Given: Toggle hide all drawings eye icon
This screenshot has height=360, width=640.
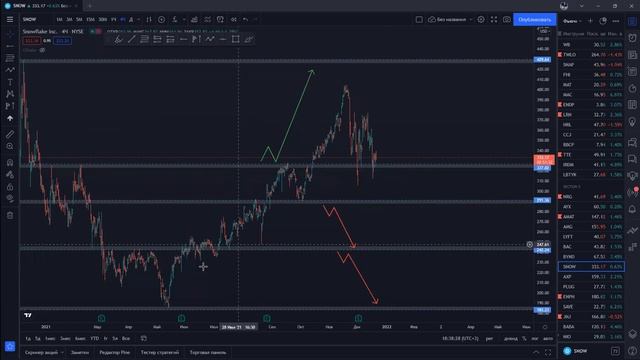Looking at the screenshot, I should [10, 198].
